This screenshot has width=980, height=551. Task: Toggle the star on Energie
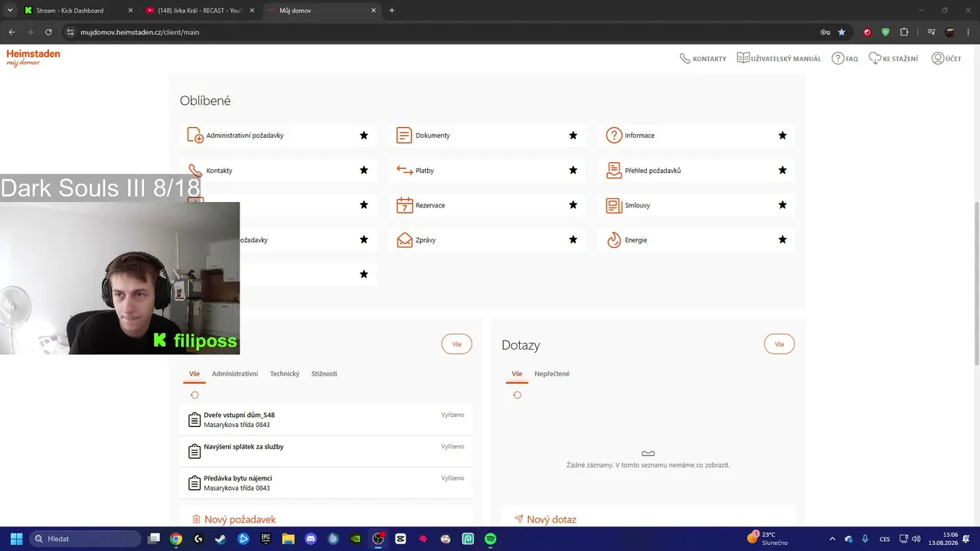[x=782, y=240]
